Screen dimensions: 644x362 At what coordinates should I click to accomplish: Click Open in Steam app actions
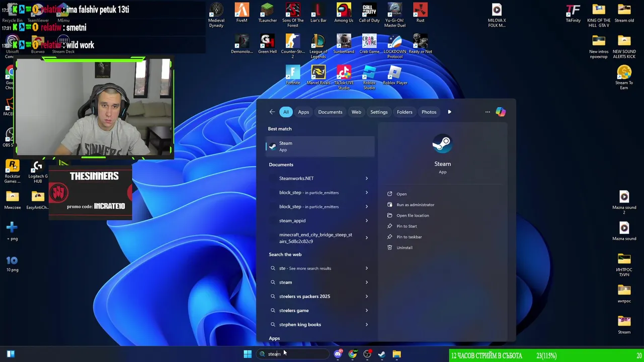pos(401,194)
